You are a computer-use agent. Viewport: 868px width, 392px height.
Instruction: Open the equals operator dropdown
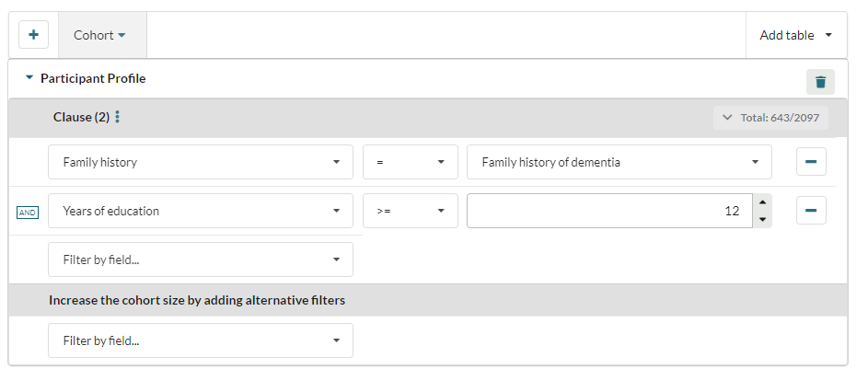[x=410, y=162]
